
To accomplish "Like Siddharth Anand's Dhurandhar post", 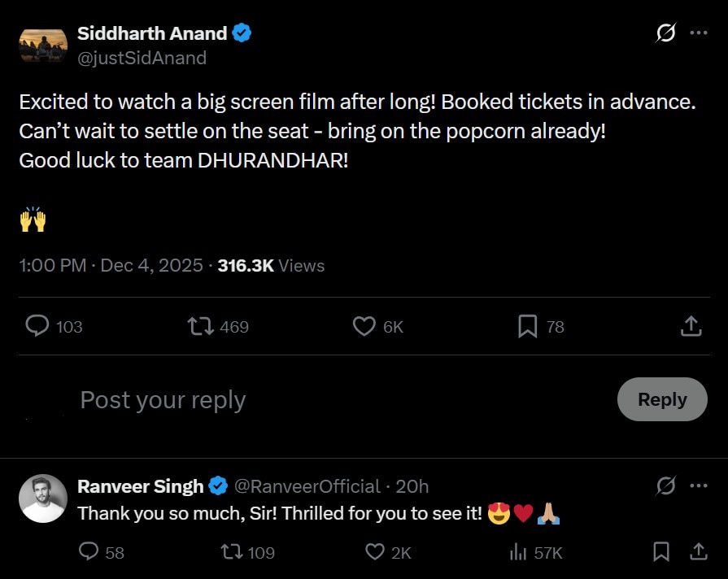I will (364, 326).
